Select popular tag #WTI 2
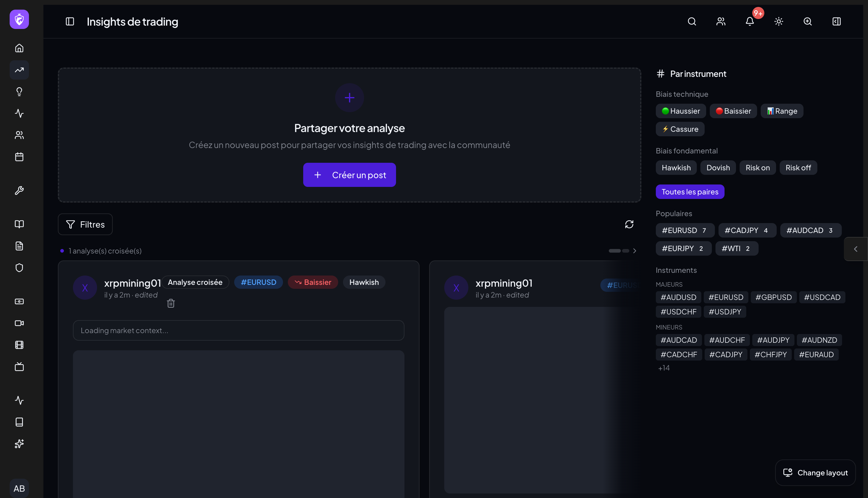This screenshot has width=868, height=498. pyautogui.click(x=737, y=248)
